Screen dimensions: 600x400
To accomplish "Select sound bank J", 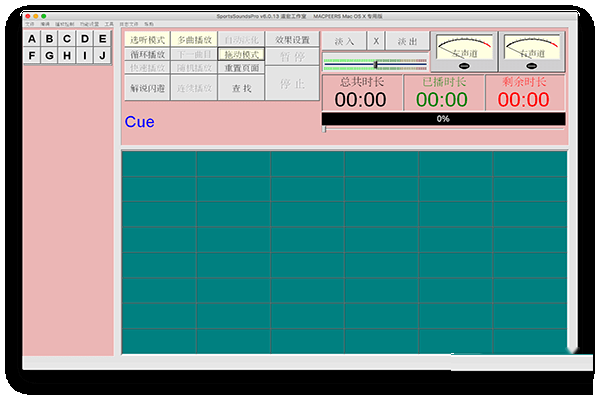I will click(x=103, y=56).
